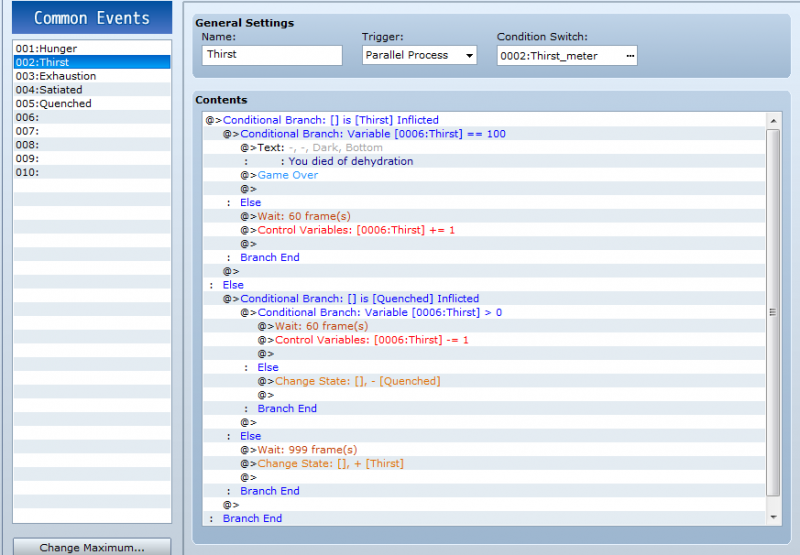The height and width of the screenshot is (555, 800).
Task: Select Change State: [], - [Quenched] line
Action: [x=484, y=381]
